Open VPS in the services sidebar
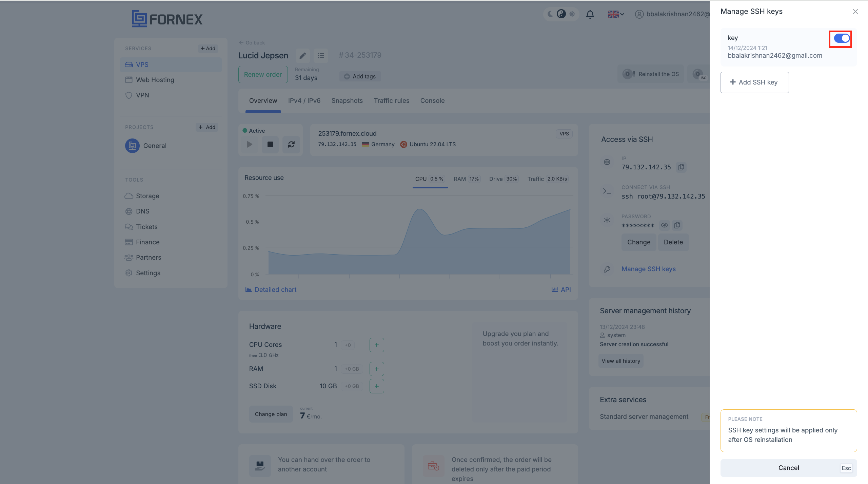 pos(171,64)
